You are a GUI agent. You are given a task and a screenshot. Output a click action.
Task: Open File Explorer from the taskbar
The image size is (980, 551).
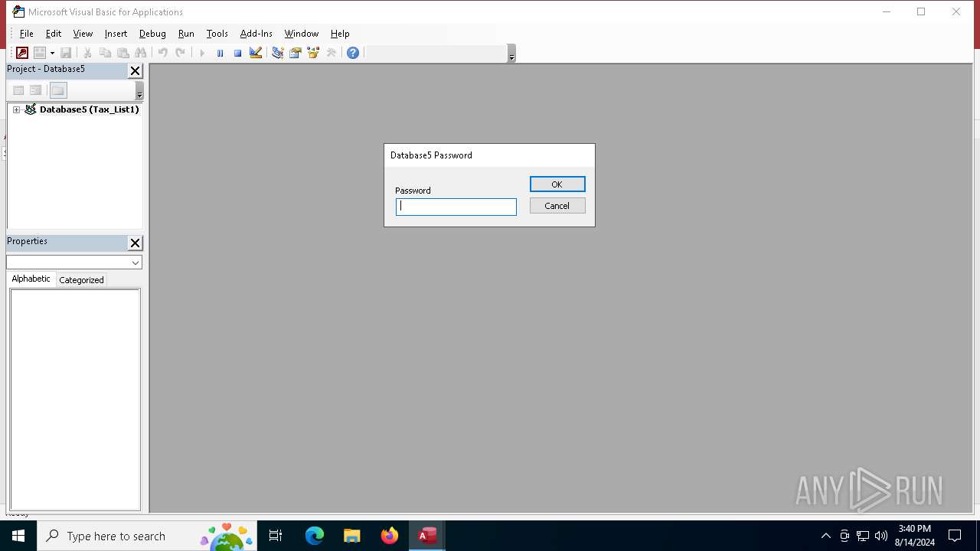(351, 536)
